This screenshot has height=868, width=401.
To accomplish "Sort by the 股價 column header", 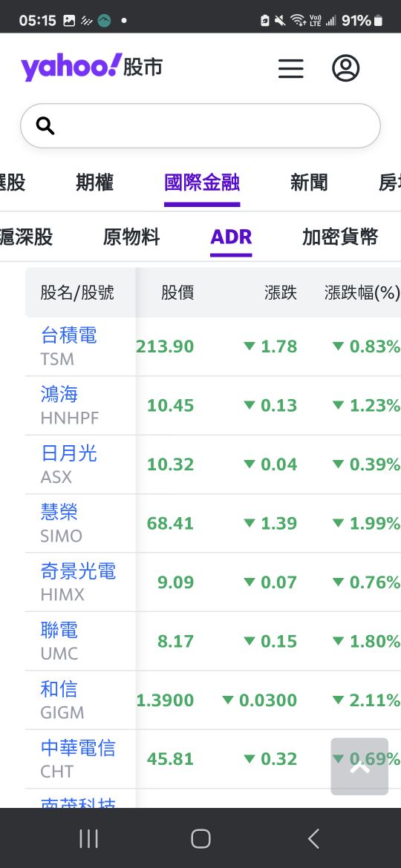I will pyautogui.click(x=177, y=293).
